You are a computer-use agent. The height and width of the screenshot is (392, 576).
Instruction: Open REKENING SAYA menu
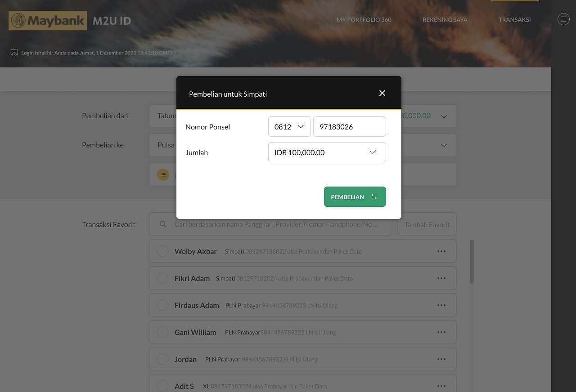445,20
